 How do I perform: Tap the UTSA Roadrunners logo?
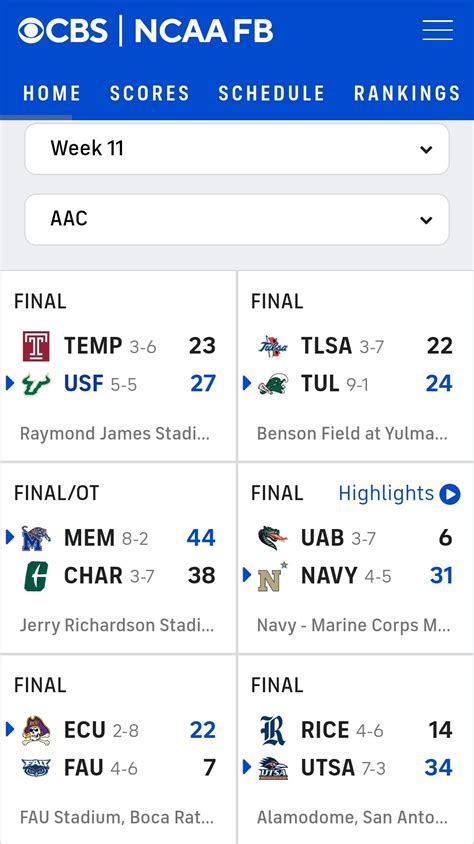[x=273, y=768]
